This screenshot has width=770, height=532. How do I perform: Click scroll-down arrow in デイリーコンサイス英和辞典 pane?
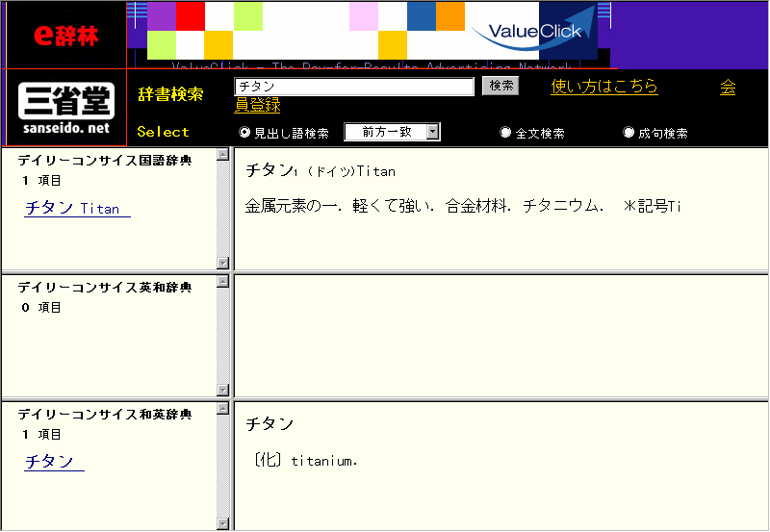[223, 390]
